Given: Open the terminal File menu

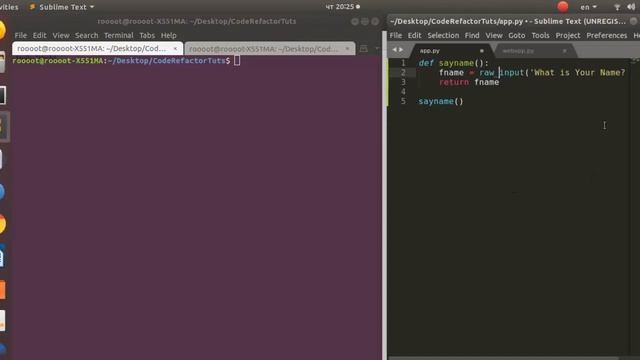Looking at the screenshot, I should pyautogui.click(x=20, y=36).
